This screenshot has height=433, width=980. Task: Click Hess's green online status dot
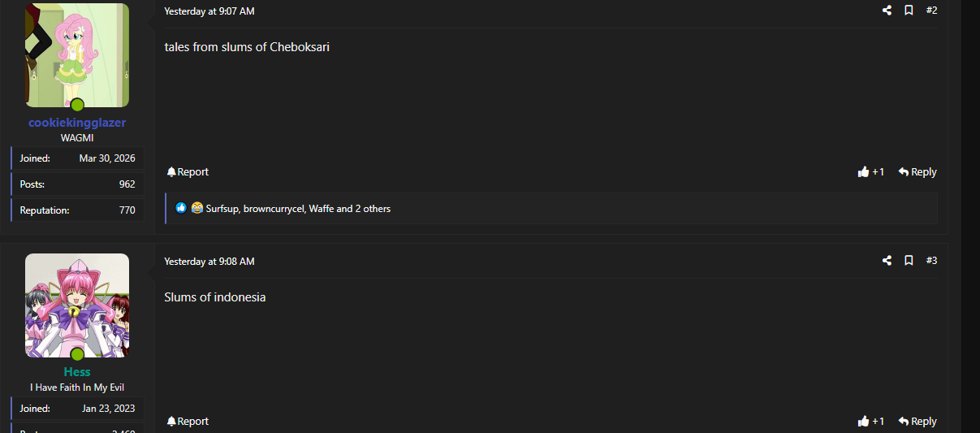[77, 354]
